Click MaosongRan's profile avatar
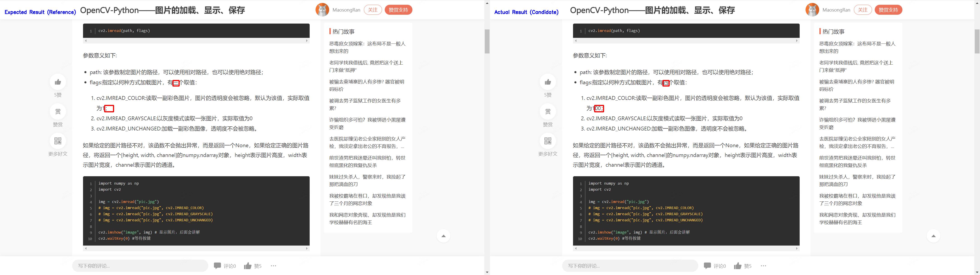This screenshot has height=275, width=980. (x=322, y=10)
